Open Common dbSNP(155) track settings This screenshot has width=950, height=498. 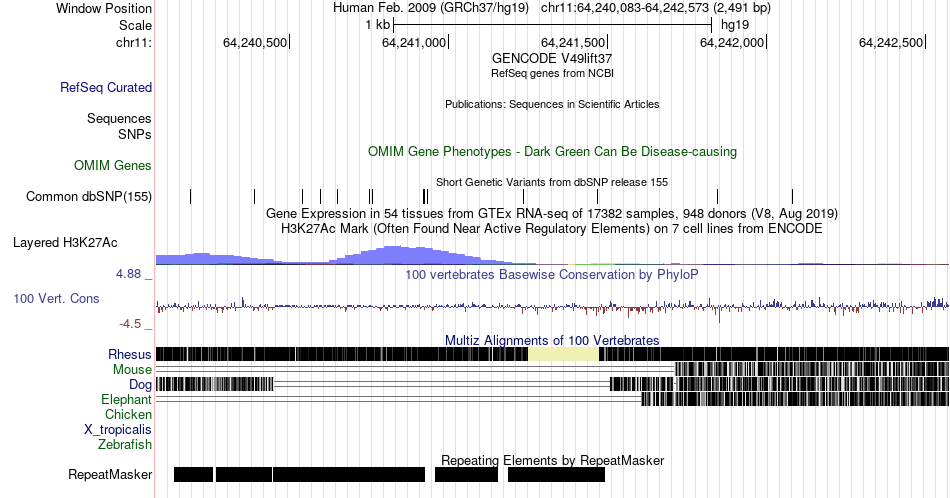(89, 196)
